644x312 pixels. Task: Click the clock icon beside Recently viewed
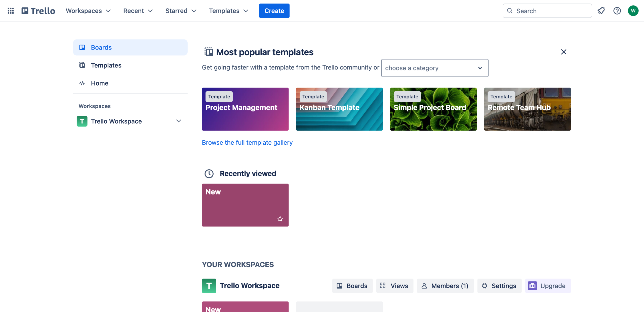click(209, 174)
